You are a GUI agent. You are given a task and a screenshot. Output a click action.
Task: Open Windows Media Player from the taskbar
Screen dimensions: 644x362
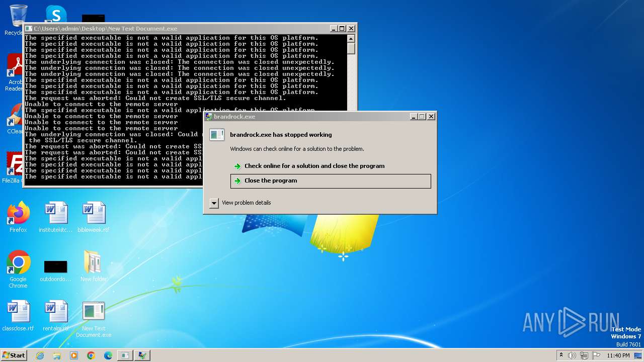74,355
